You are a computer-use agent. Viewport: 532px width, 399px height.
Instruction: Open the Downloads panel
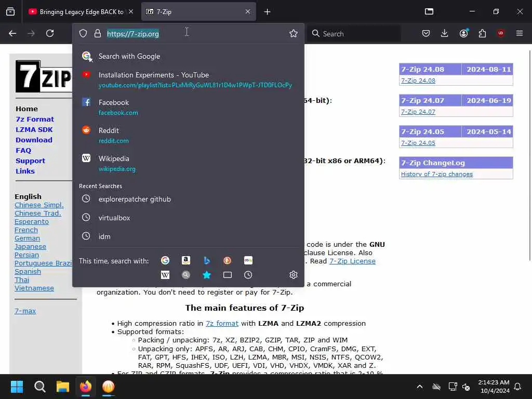pyautogui.click(x=445, y=33)
